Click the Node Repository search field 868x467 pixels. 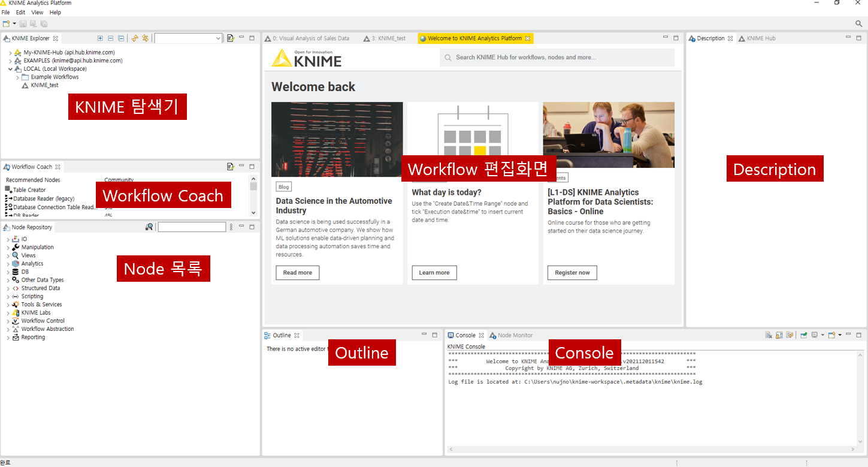tap(192, 227)
